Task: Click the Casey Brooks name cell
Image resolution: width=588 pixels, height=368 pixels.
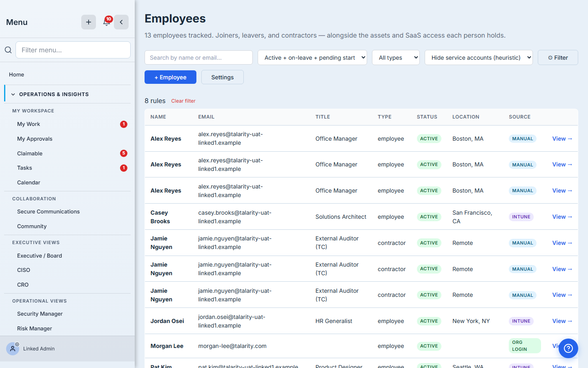Action: [160, 217]
